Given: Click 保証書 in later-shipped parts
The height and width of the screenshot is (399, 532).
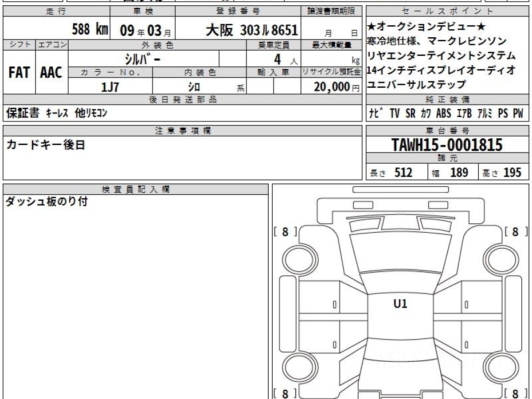Looking at the screenshot, I should 23,113.
